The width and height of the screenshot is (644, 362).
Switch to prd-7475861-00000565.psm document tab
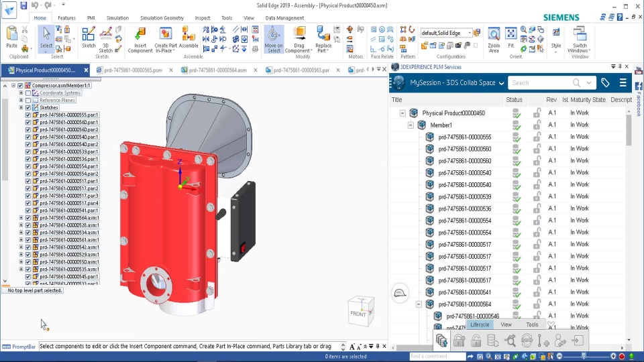coord(133,70)
